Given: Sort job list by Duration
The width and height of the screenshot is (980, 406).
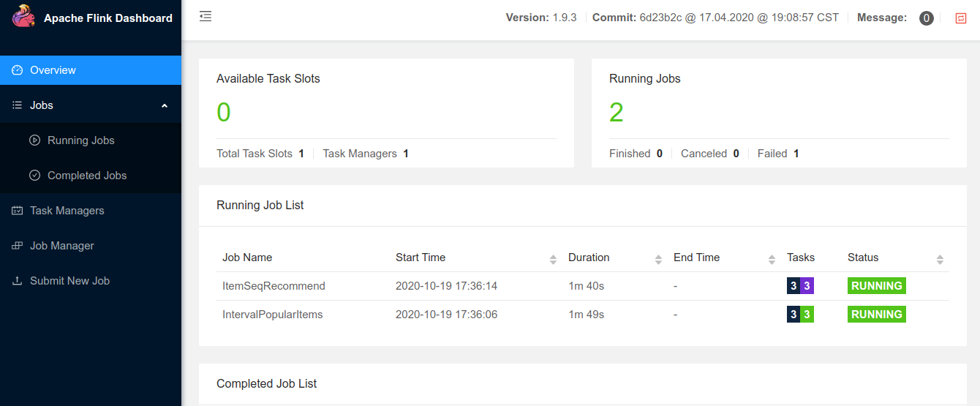Looking at the screenshot, I should tap(658, 259).
